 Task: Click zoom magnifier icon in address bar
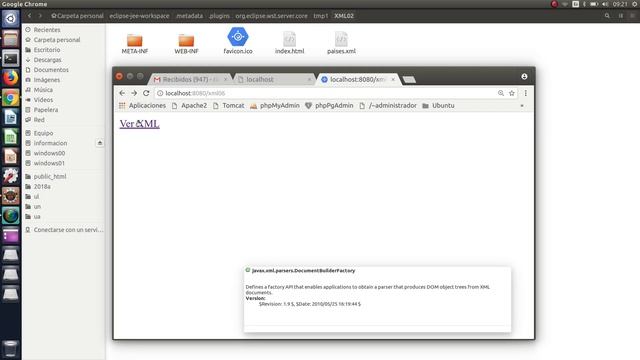(x=501, y=93)
